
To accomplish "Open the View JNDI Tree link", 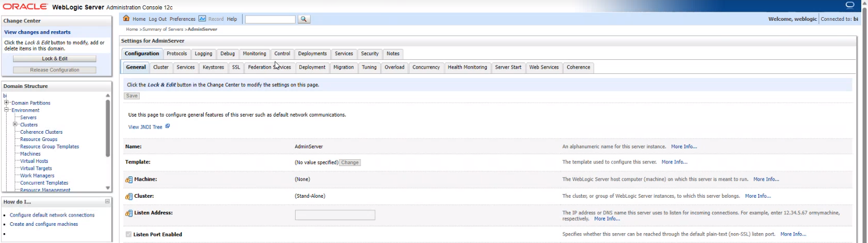I will (145, 127).
